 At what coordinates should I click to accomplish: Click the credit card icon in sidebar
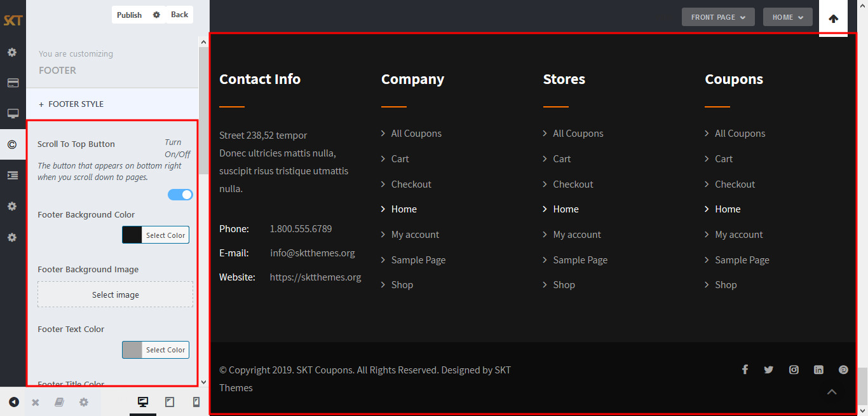coord(12,83)
